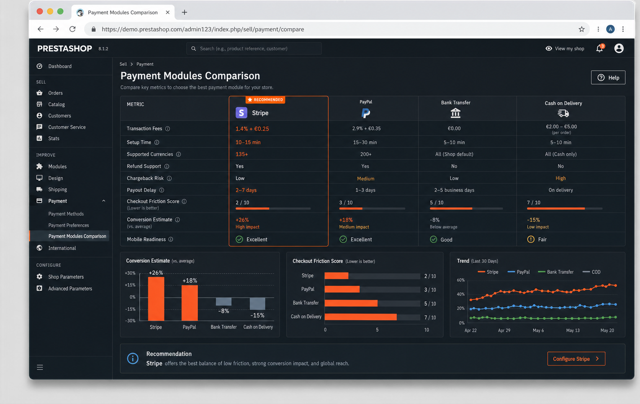
Task: Click Stripe friction score bar in table
Action: pyautogui.click(x=273, y=209)
